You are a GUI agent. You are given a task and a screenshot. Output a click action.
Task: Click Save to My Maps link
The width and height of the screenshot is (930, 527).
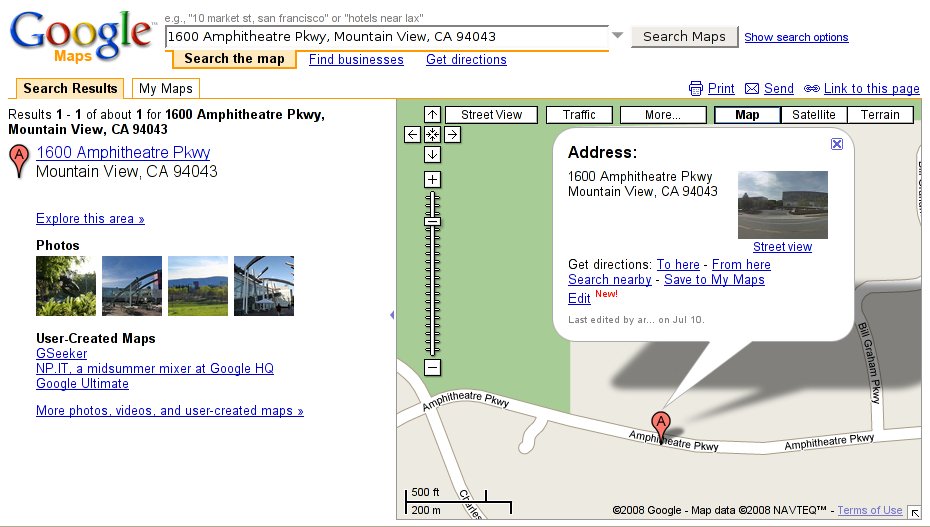coord(714,280)
